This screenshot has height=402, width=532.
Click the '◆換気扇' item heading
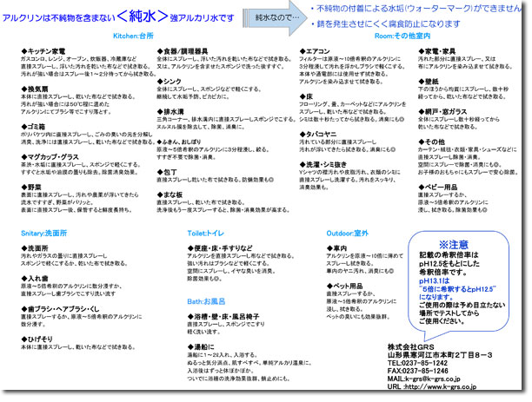tap(35, 89)
